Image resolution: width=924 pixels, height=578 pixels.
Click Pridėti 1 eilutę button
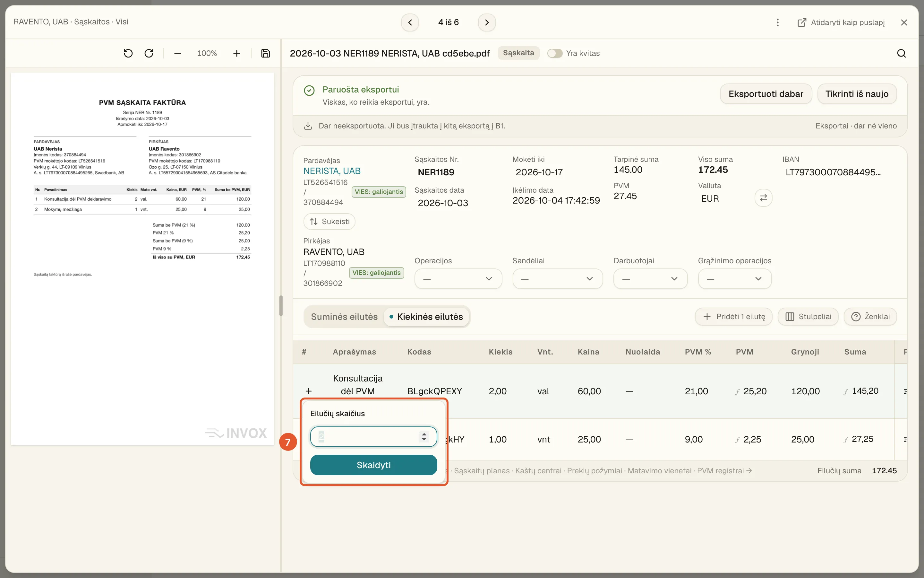(x=733, y=317)
